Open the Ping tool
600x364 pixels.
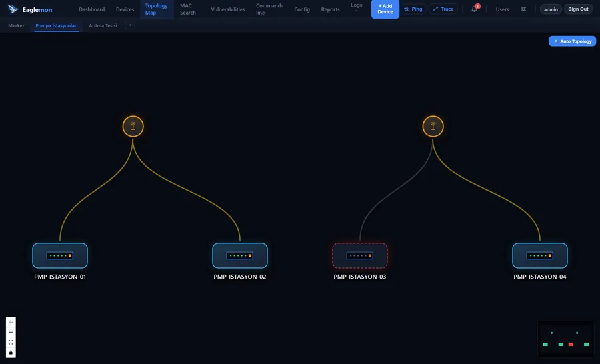pos(413,9)
